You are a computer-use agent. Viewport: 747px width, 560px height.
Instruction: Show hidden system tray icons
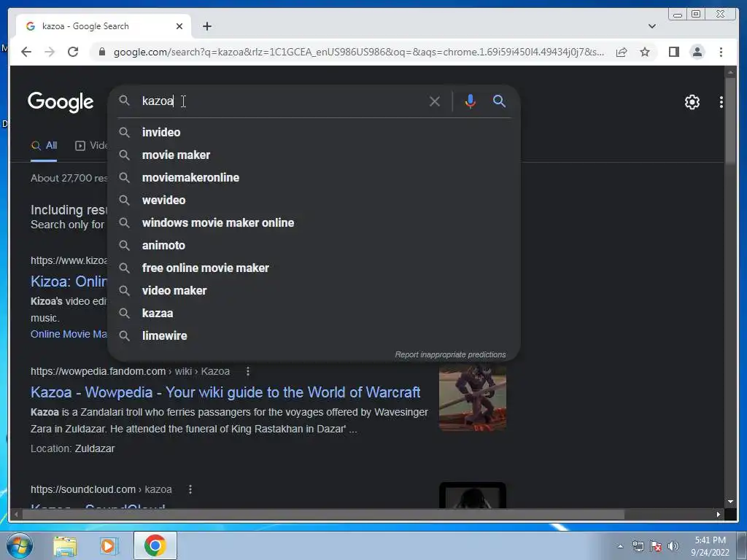tap(620, 547)
